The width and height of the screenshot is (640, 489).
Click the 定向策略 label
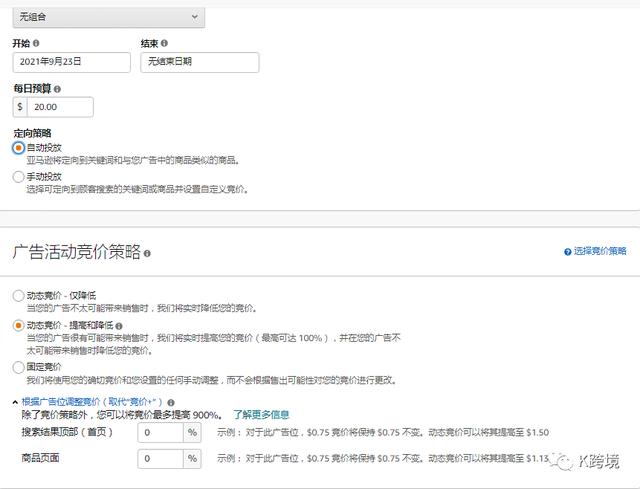[x=32, y=133]
